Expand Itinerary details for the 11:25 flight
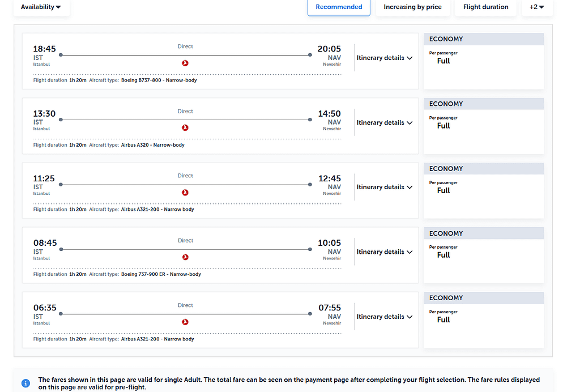 click(385, 187)
